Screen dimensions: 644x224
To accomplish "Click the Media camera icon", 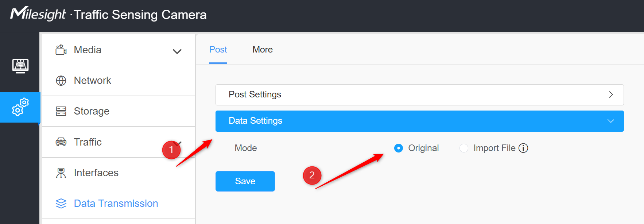I will click(x=61, y=50).
